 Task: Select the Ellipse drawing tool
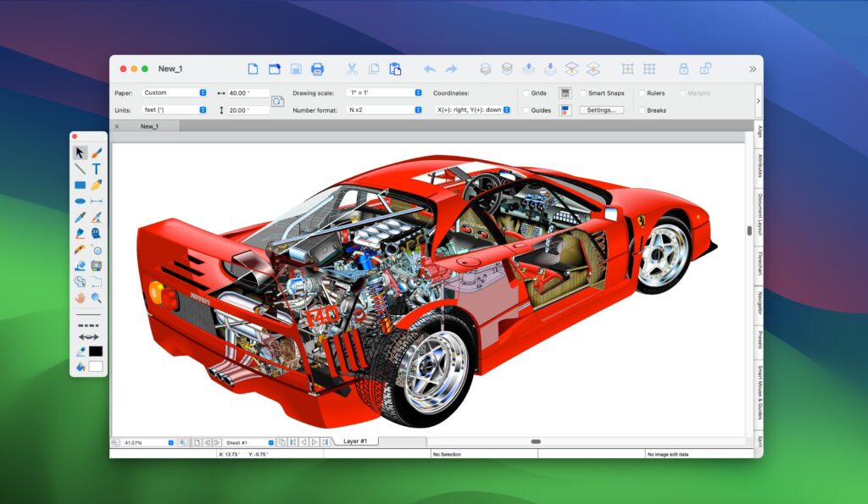click(79, 201)
